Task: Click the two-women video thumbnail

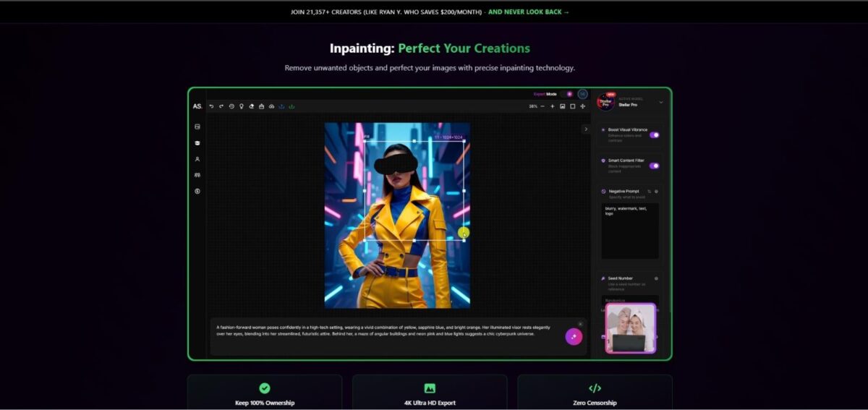Action: coord(631,328)
